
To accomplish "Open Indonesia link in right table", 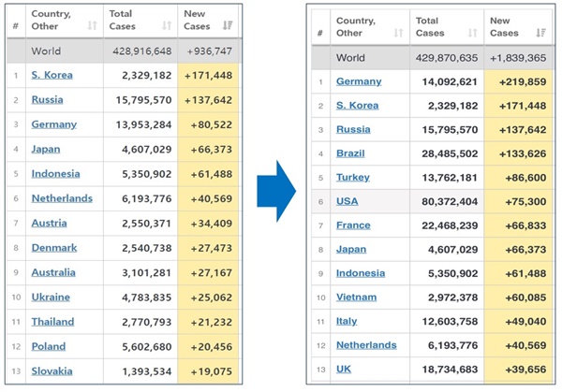I will 361,273.
